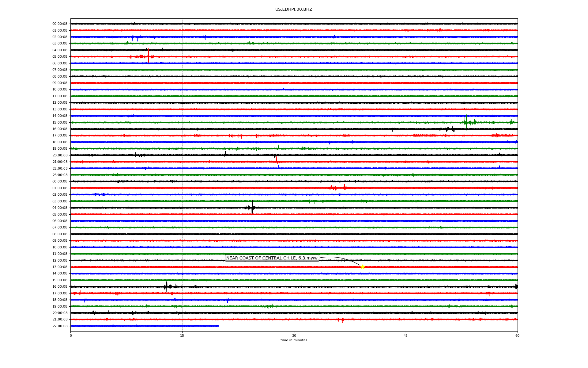Click the 30 tick on the x-axis
Image resolution: width=588 pixels, height=368 pixels.
click(x=294, y=336)
